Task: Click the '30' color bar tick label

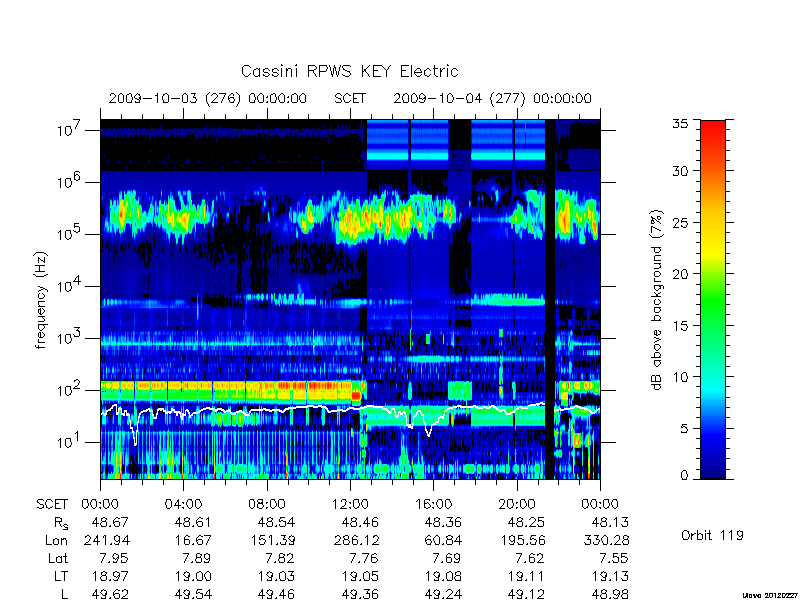Action: (x=680, y=170)
